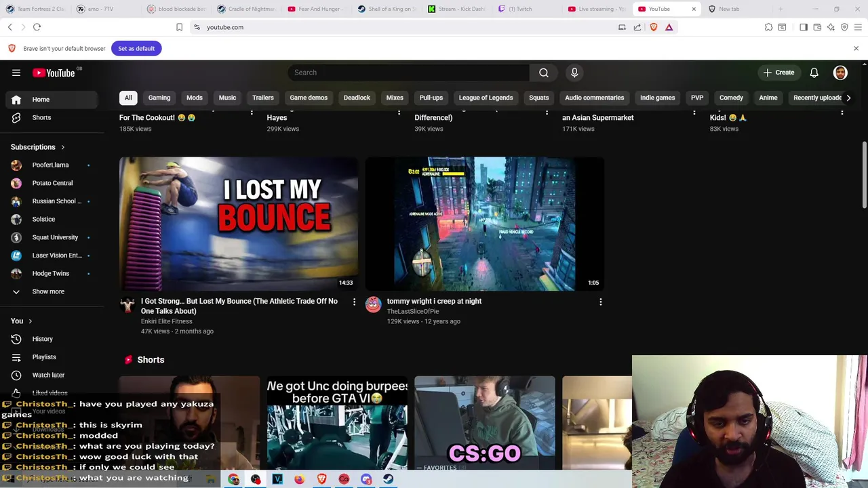Click the Brave Shields lion icon
Viewport: 868px width, 488px height.
pos(654,27)
